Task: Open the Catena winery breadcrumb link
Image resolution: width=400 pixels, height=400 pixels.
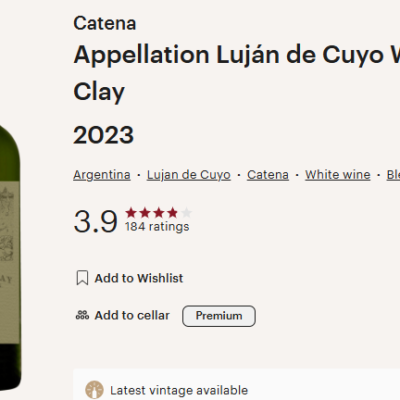Action: 268,175
